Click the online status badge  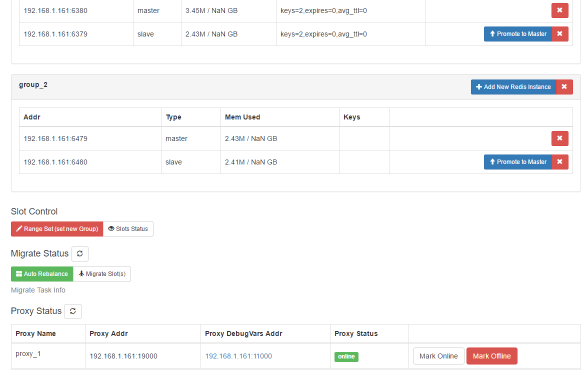coord(346,356)
